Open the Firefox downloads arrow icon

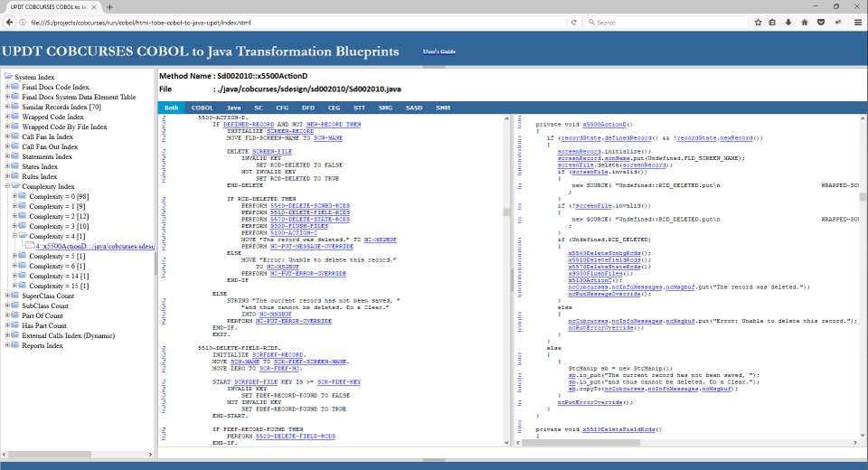click(788, 22)
